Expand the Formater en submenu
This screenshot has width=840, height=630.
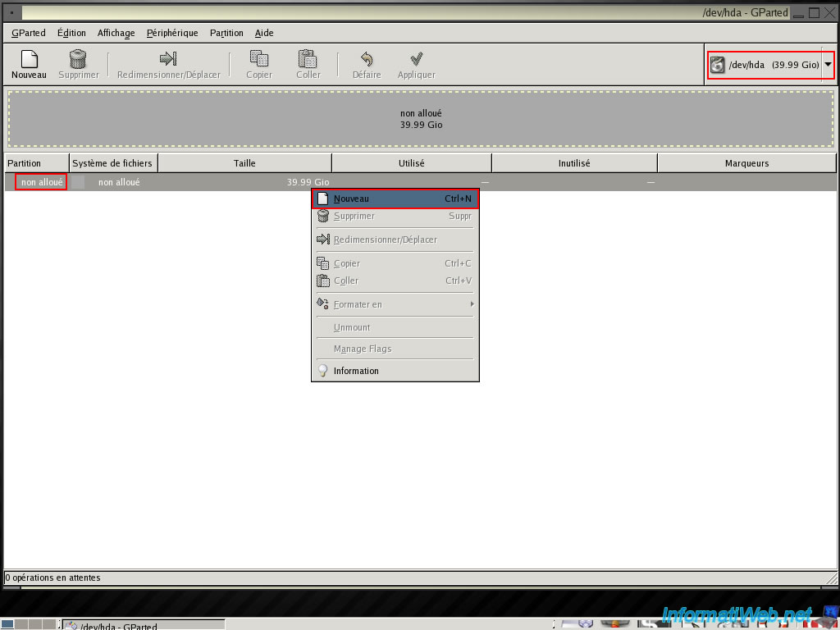[x=395, y=304]
